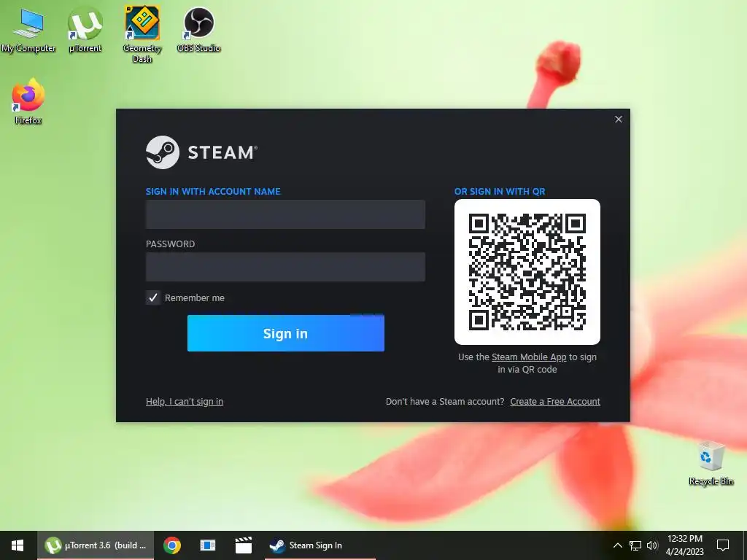Open the notification center icon

(723, 545)
